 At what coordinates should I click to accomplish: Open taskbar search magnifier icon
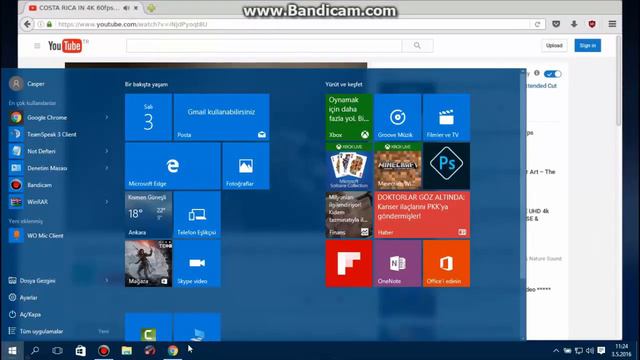click(x=35, y=351)
